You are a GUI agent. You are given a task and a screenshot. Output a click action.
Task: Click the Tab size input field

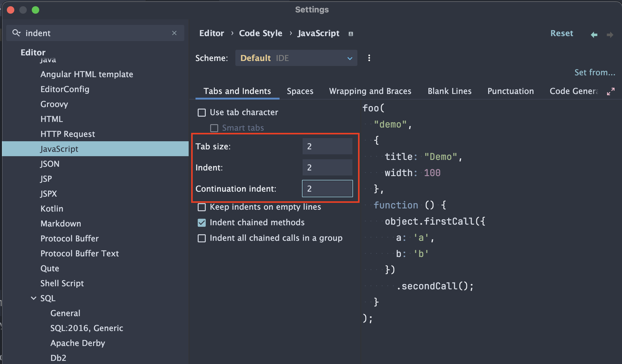pyautogui.click(x=327, y=147)
